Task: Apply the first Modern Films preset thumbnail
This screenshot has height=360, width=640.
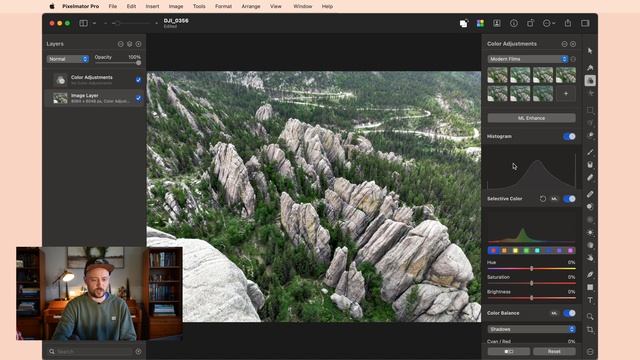Action: click(498, 75)
